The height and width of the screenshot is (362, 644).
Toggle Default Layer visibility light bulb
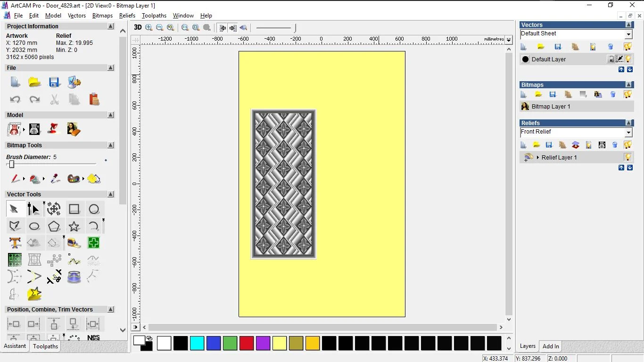click(x=628, y=59)
